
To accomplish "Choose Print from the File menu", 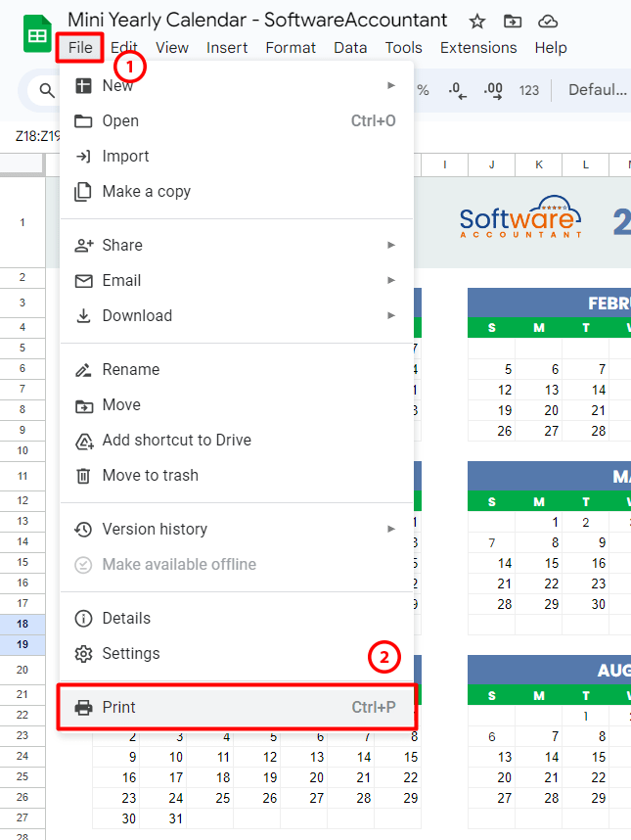I will (x=237, y=707).
